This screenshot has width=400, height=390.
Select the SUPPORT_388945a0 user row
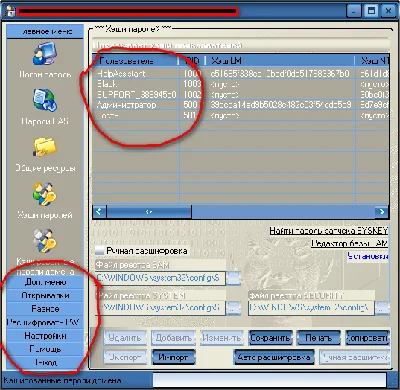click(241, 94)
